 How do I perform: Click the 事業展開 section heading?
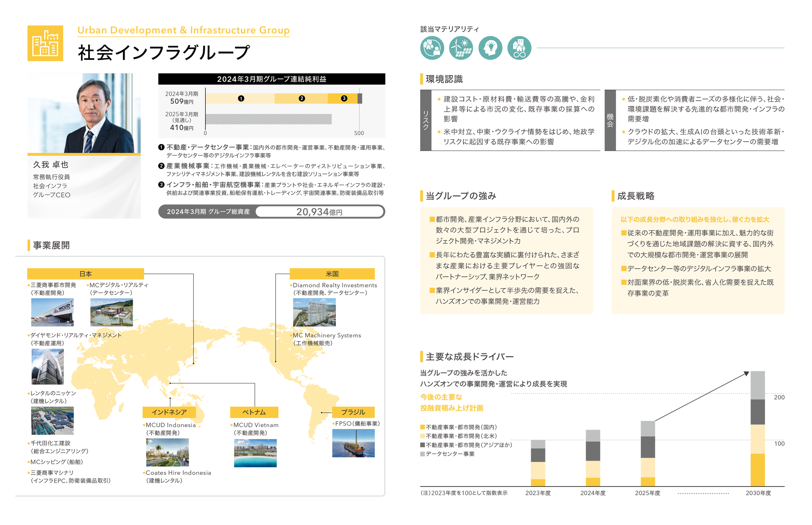(x=51, y=245)
